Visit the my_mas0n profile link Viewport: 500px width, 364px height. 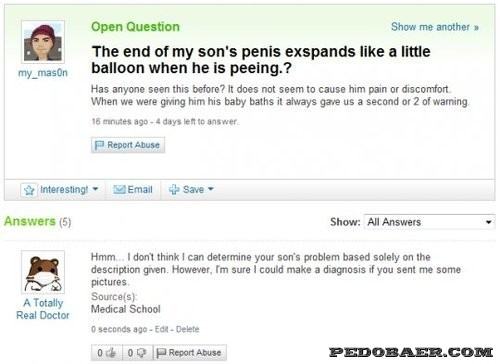point(43,73)
